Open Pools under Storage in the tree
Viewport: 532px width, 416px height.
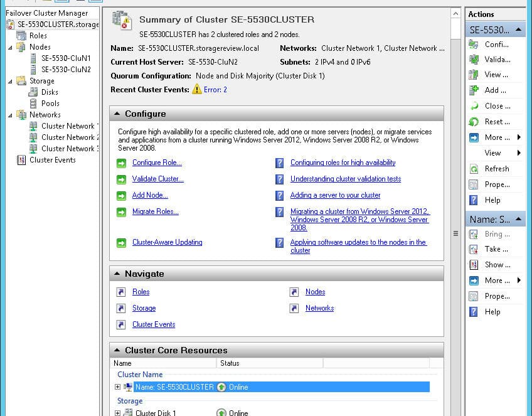click(x=50, y=104)
